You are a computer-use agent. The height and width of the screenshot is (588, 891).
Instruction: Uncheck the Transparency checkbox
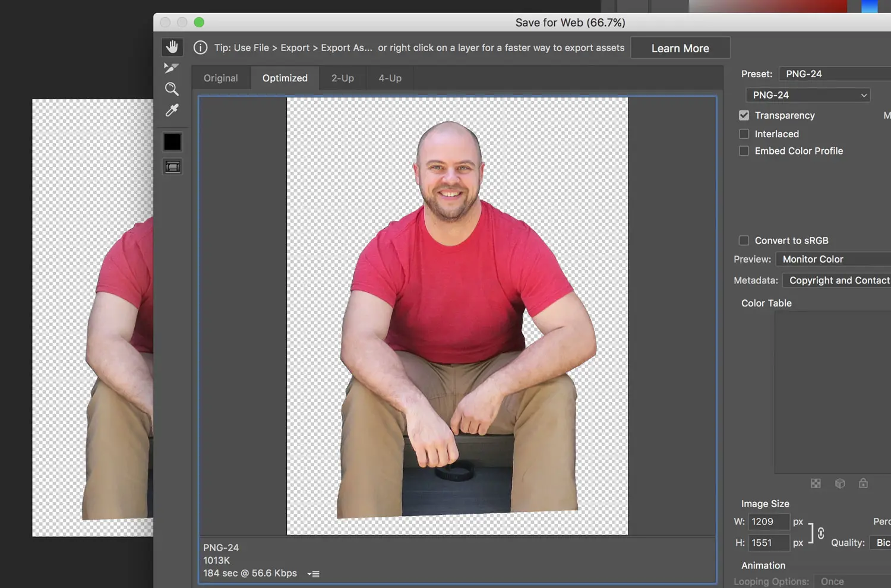pyautogui.click(x=744, y=115)
